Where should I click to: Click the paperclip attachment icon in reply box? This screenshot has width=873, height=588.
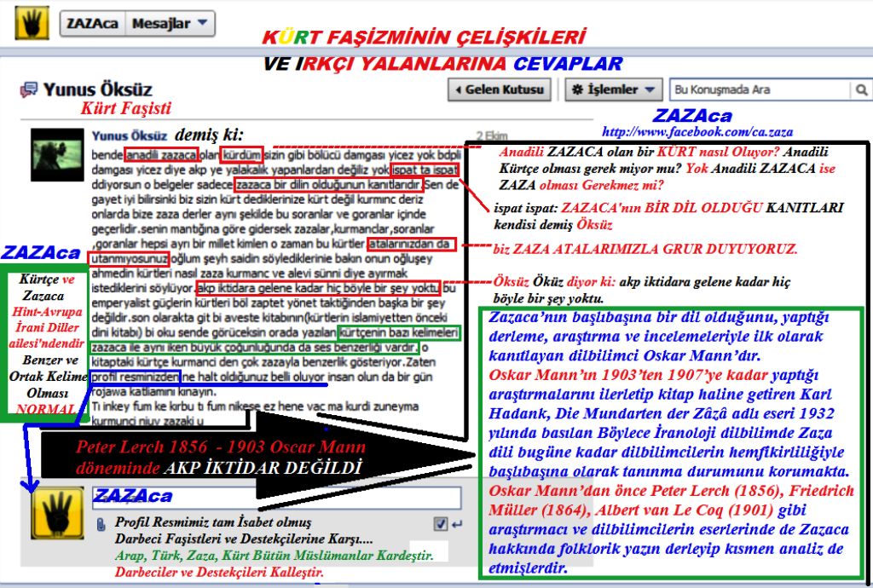[x=101, y=524]
